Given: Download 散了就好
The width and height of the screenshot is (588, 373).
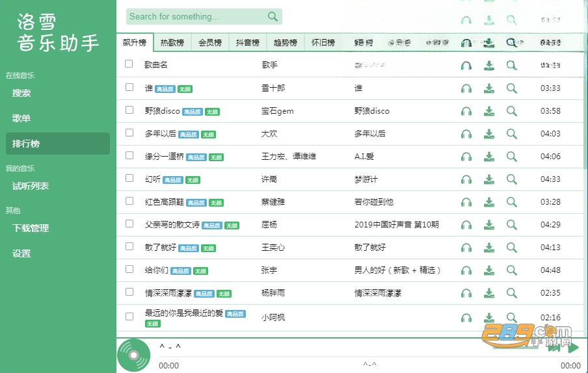Looking at the screenshot, I should pyautogui.click(x=489, y=248).
